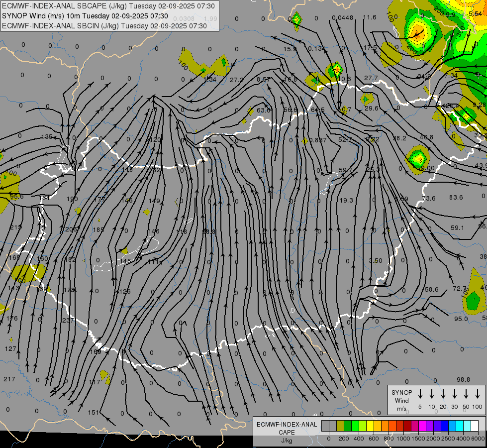Click the map value 185
The height and width of the screenshot is (448, 487).
point(98,230)
